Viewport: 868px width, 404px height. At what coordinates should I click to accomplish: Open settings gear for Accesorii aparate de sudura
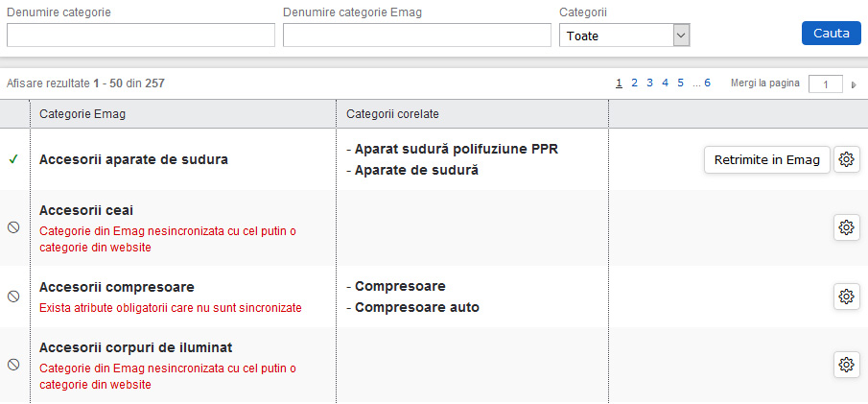tap(846, 160)
